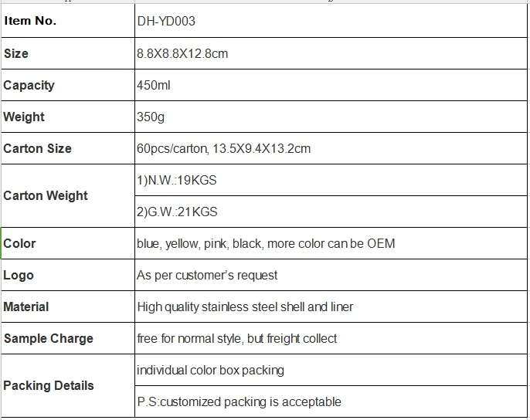Select the Color label cell
The width and height of the screenshot is (530, 420).
click(x=68, y=244)
